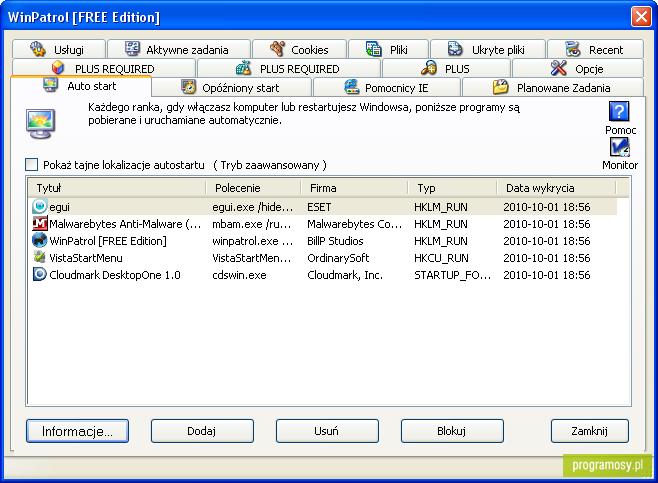The height and width of the screenshot is (483, 658).
Task: Open the Usługi tab
Action: 59,50
